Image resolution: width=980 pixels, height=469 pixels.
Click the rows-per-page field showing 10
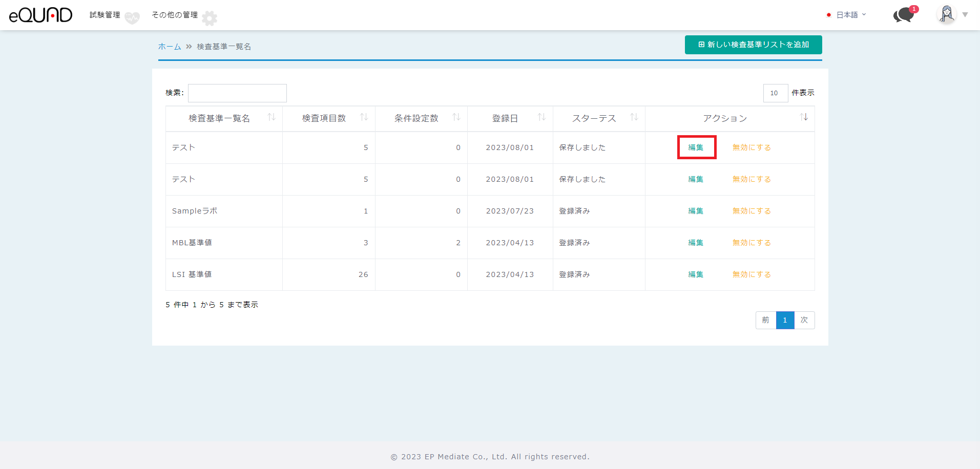[775, 93]
